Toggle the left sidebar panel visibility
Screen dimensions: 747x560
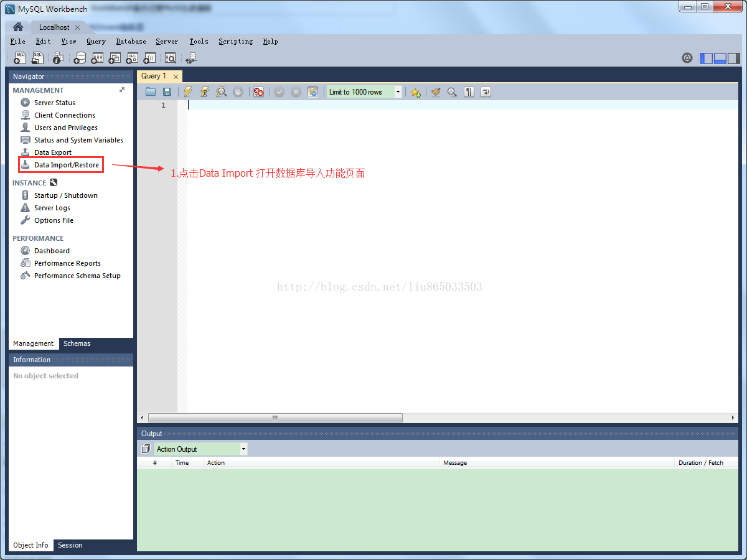click(707, 58)
